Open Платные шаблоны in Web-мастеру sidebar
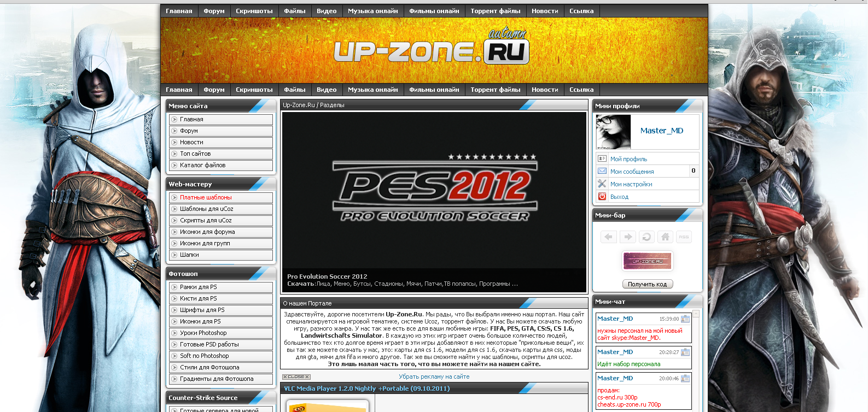The image size is (868, 412). pos(206,197)
